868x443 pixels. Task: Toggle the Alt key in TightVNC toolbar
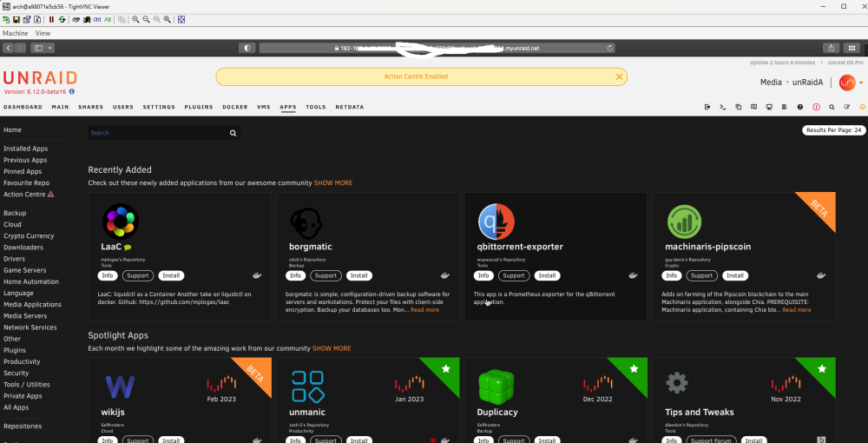(x=108, y=19)
